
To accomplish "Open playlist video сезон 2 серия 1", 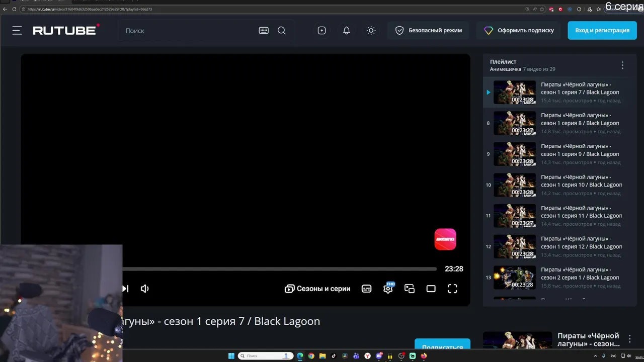I will pos(559,278).
